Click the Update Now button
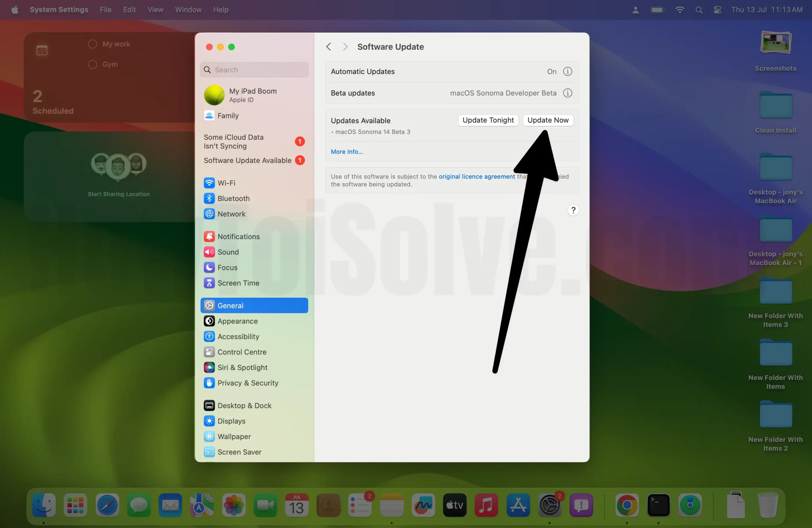Screen dimensions: 812x528 point(547,120)
